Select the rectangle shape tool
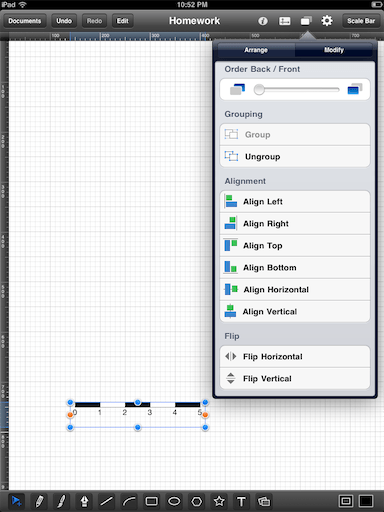Viewport: 384px width, 512px height. (152, 501)
